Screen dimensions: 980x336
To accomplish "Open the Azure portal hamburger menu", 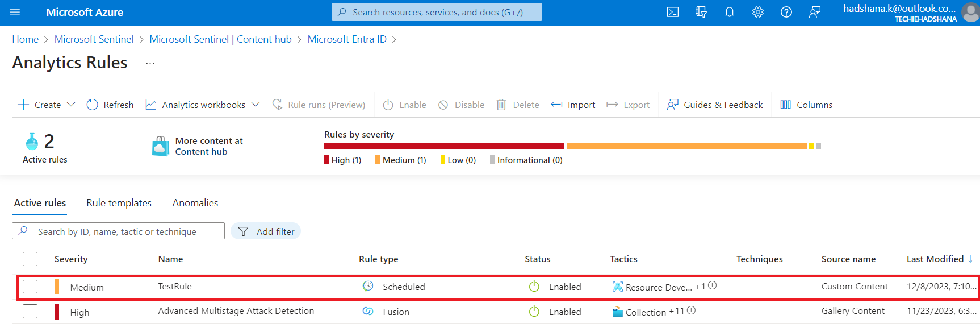I will tap(15, 12).
